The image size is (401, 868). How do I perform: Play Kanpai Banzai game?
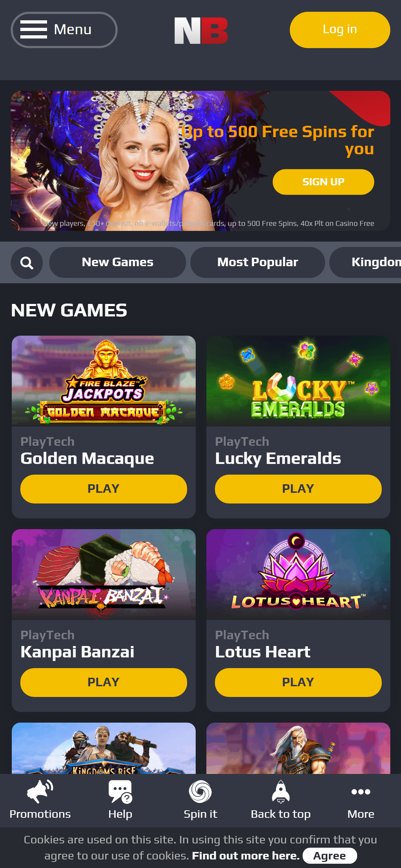point(104,682)
